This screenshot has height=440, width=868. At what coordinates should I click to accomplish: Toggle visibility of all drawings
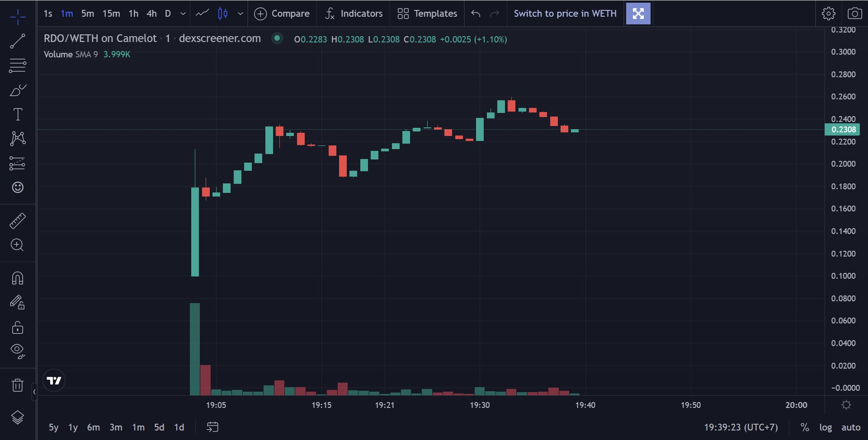pos(17,351)
